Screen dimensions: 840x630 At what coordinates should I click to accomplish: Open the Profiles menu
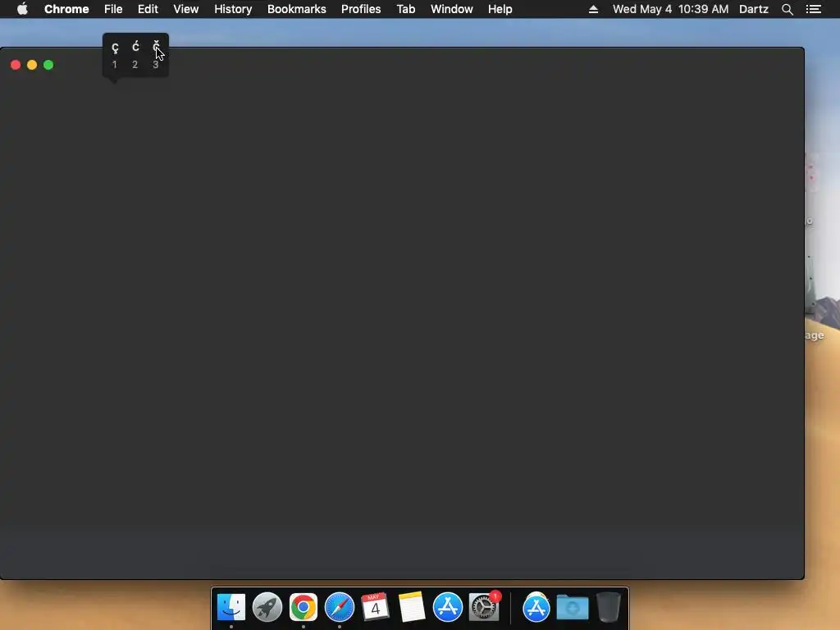pos(361,9)
